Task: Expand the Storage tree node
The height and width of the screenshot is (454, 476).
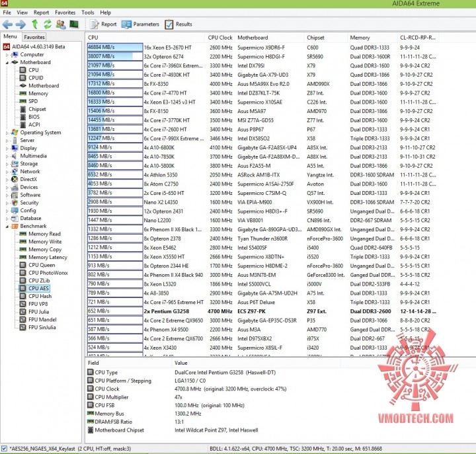Action: [7, 164]
